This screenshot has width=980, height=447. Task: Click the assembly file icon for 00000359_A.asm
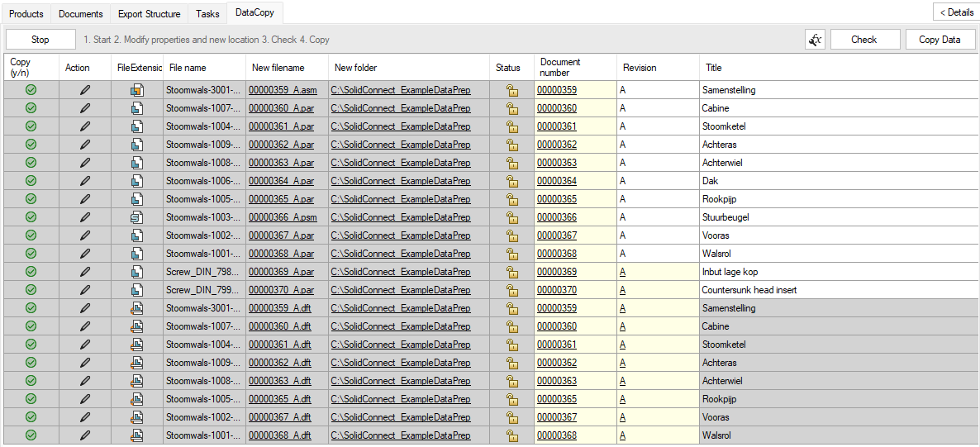[x=137, y=90]
